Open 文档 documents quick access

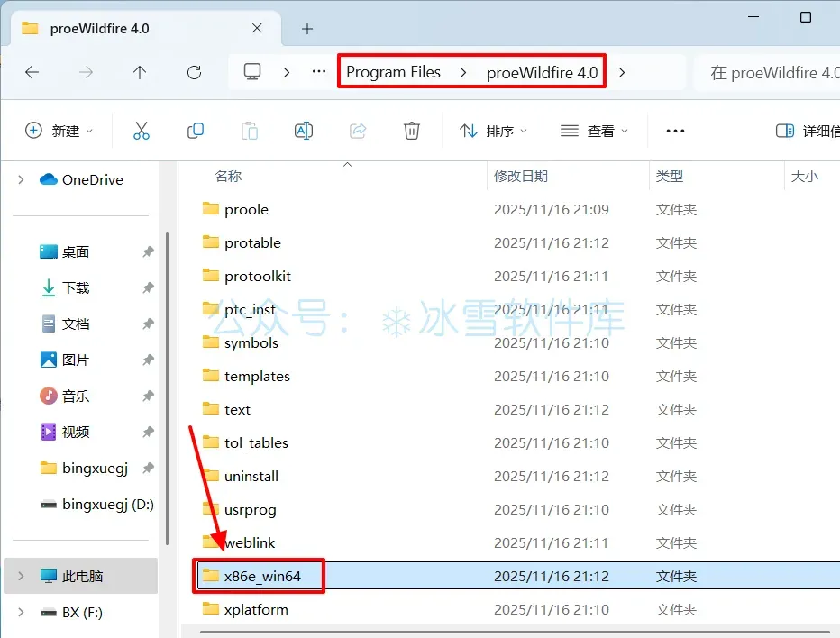[64, 324]
